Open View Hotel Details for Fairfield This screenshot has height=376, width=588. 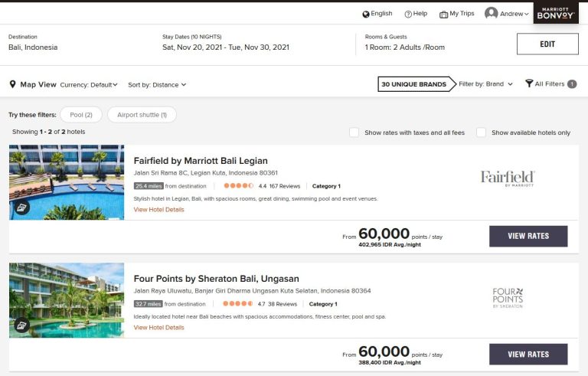(x=159, y=209)
